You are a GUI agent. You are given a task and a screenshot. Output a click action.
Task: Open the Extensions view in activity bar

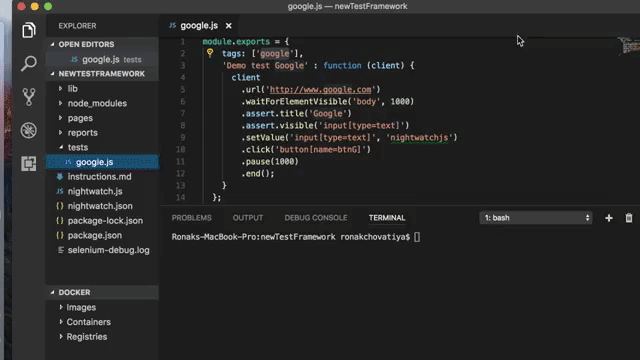pos(29,164)
